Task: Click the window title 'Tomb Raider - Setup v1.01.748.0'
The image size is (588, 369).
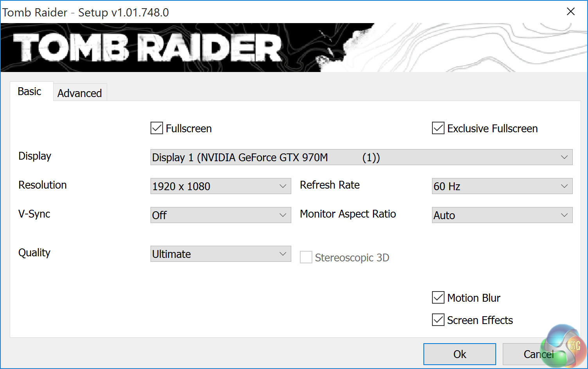Action: coord(86,13)
